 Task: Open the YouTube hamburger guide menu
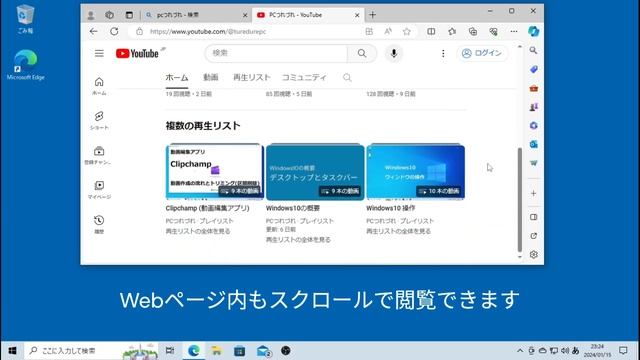(99, 53)
